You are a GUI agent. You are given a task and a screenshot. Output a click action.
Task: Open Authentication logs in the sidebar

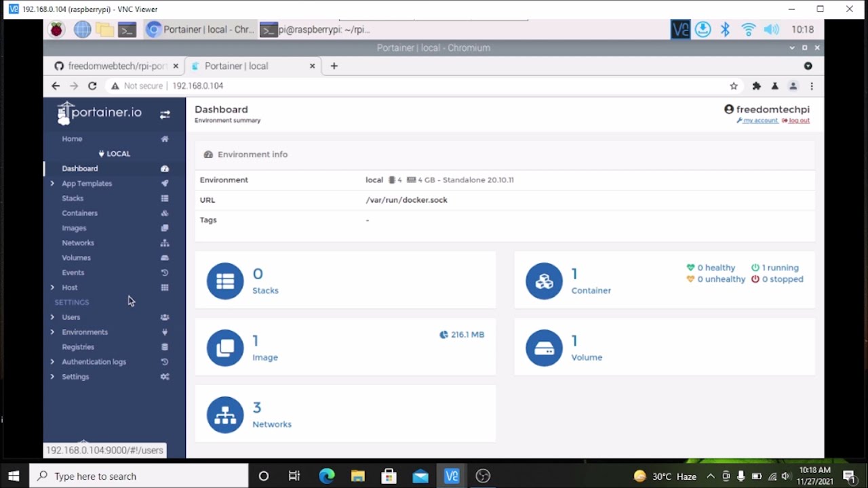[94, 363]
